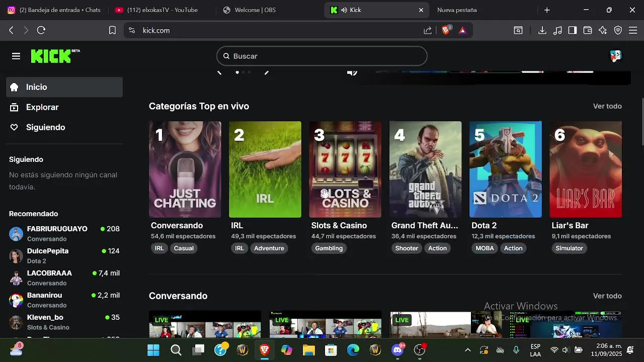Mute the featured stream volume
644x362 pixels.
[352, 72]
